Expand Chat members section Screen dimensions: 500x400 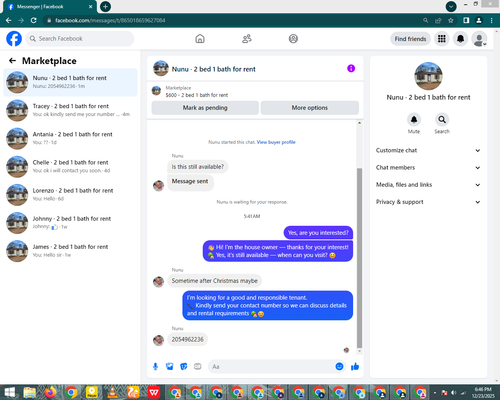[x=428, y=167]
